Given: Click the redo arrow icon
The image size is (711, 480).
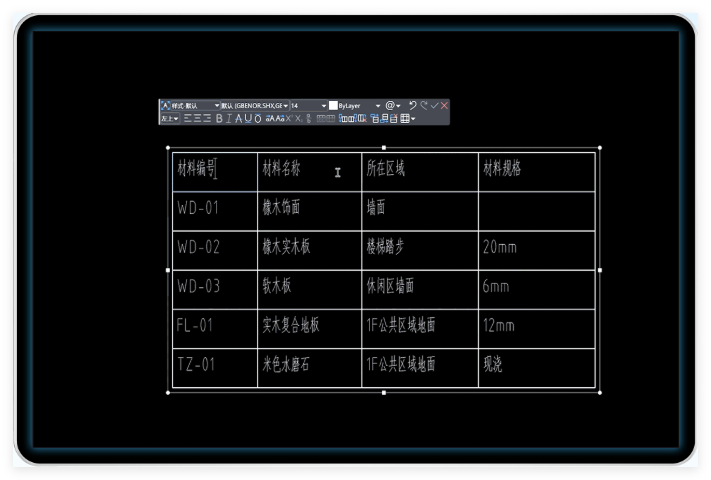Looking at the screenshot, I should tap(423, 105).
